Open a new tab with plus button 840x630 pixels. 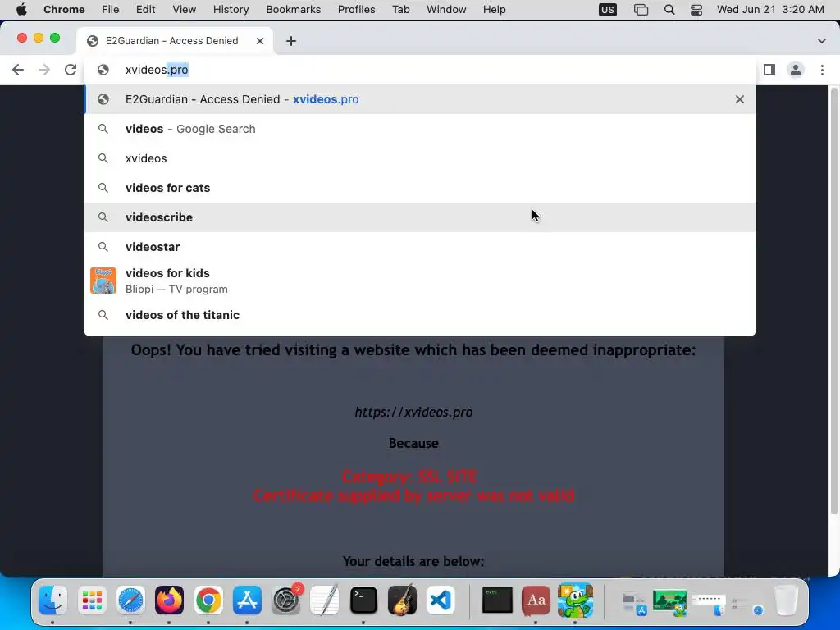[291, 41]
